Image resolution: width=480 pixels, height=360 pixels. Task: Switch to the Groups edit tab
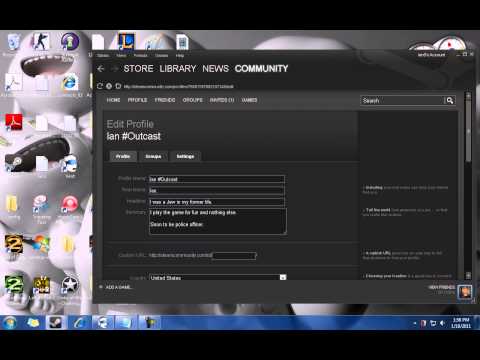tap(153, 156)
